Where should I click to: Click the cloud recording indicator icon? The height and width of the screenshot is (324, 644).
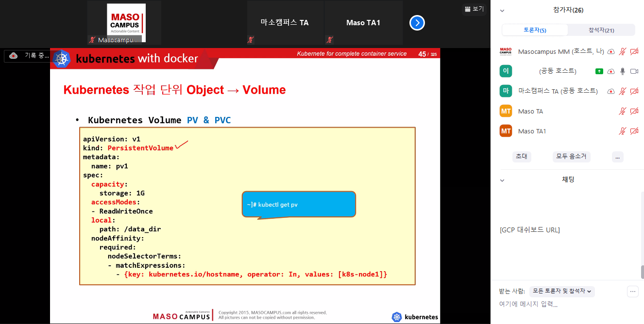click(x=14, y=56)
